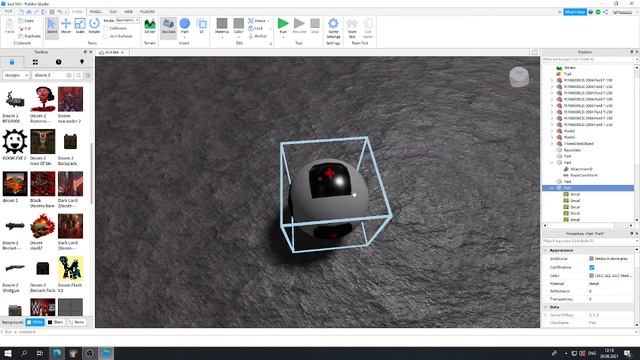The height and width of the screenshot is (360, 640).
Task: Click the Resume button
Action: pyautogui.click(x=299, y=25)
